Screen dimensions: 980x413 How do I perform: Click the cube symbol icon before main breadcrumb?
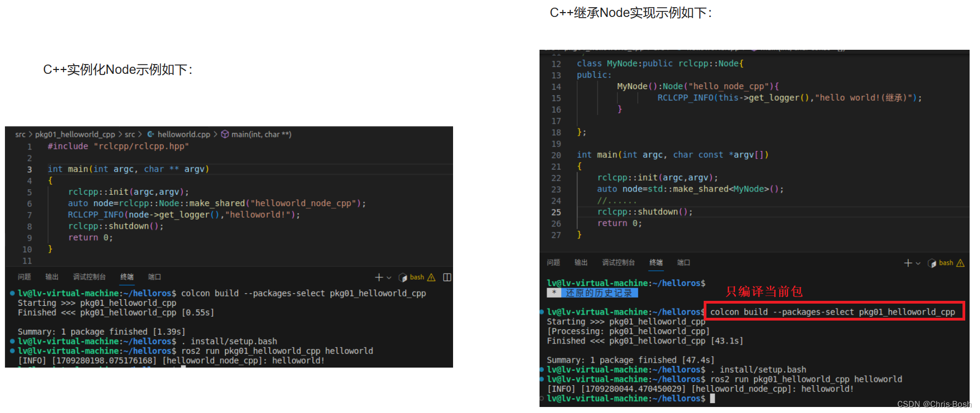pos(225,135)
